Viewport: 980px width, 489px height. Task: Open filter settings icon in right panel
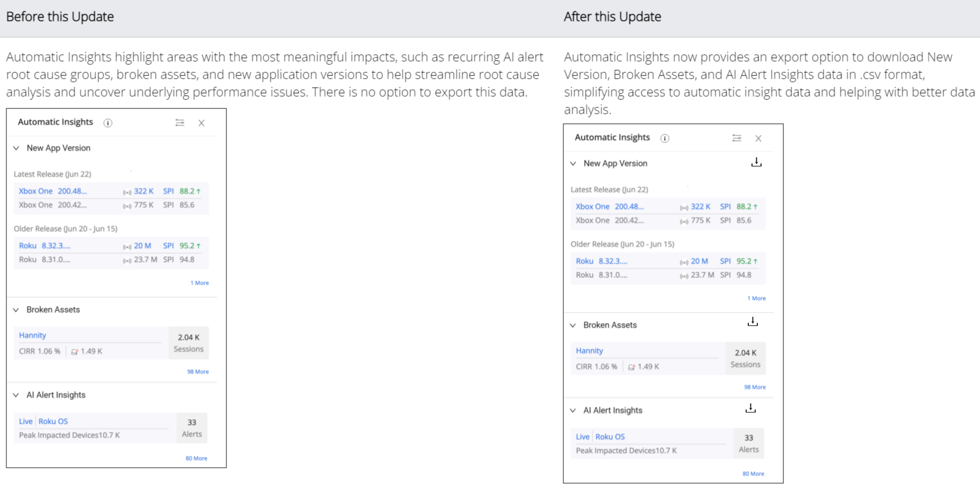click(x=737, y=138)
